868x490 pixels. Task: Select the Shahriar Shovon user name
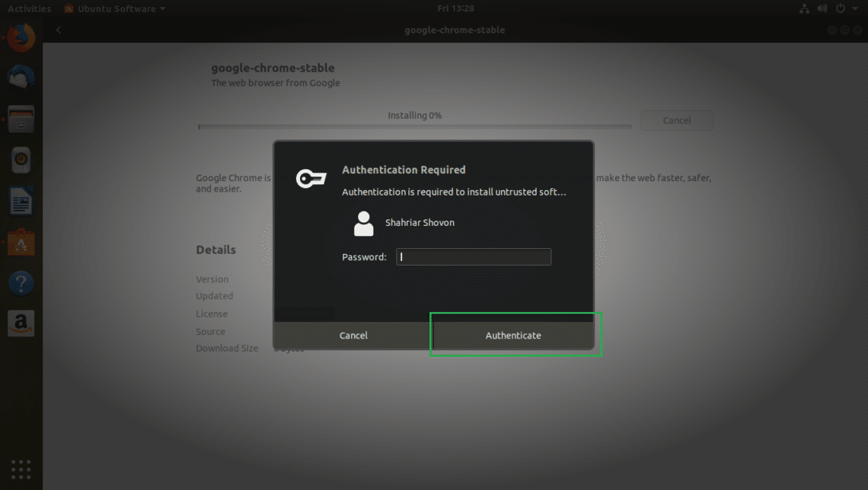pos(420,222)
